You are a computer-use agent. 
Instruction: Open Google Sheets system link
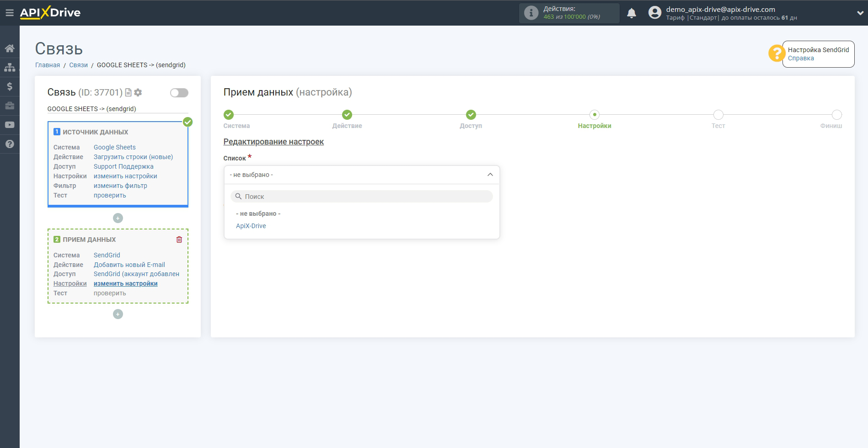coord(115,147)
